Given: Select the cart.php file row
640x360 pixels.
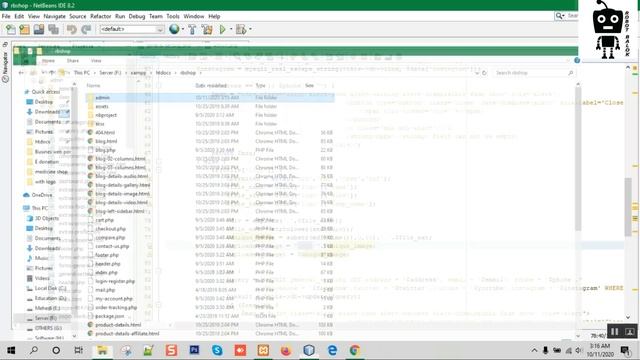Looking at the screenshot, I should pyautogui.click(x=210, y=220).
